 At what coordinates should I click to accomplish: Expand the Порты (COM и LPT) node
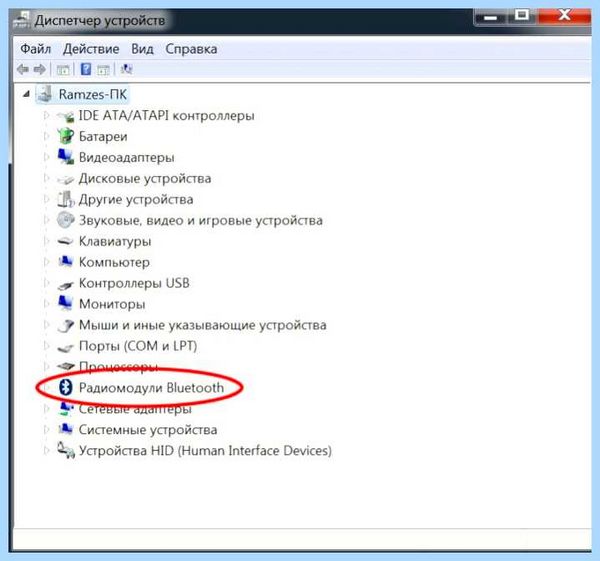46,346
